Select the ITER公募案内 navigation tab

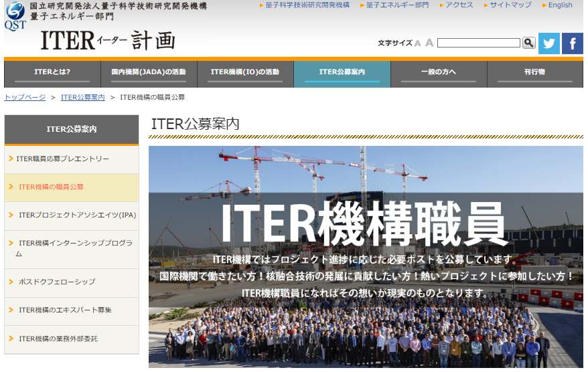[342, 74]
